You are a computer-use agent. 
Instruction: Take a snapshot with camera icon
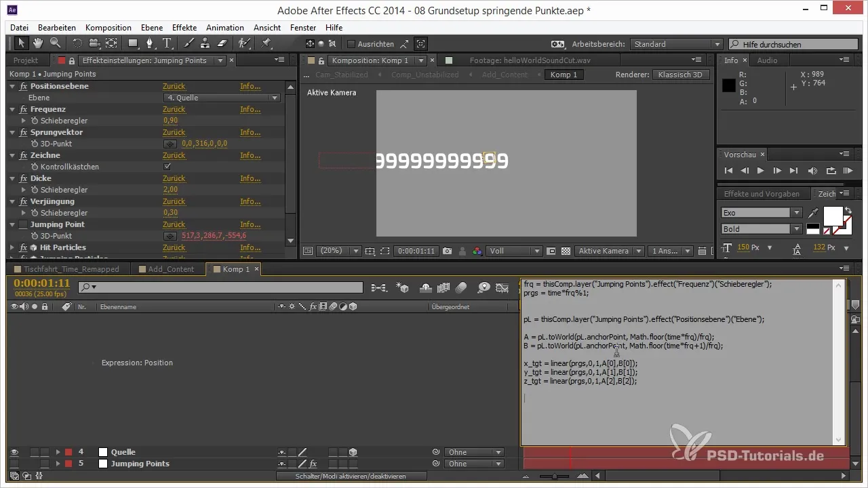point(448,251)
